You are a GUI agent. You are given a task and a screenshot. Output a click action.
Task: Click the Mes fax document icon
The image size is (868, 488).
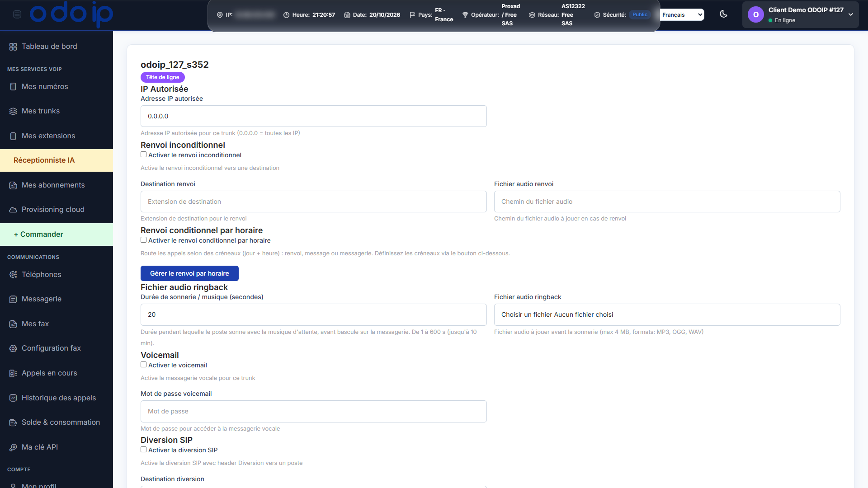[13, 324]
